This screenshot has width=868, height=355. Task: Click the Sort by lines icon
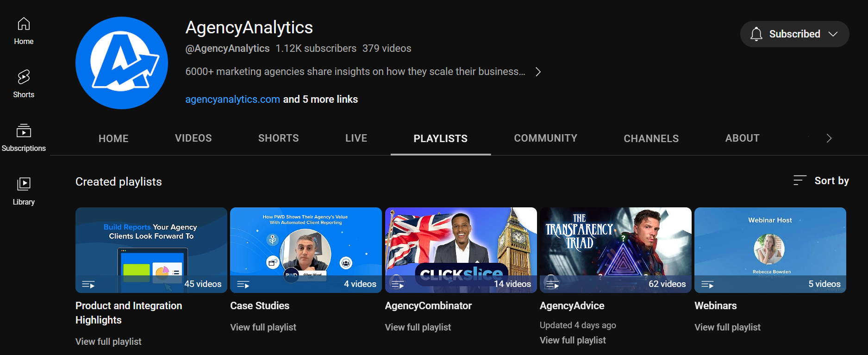pos(800,181)
